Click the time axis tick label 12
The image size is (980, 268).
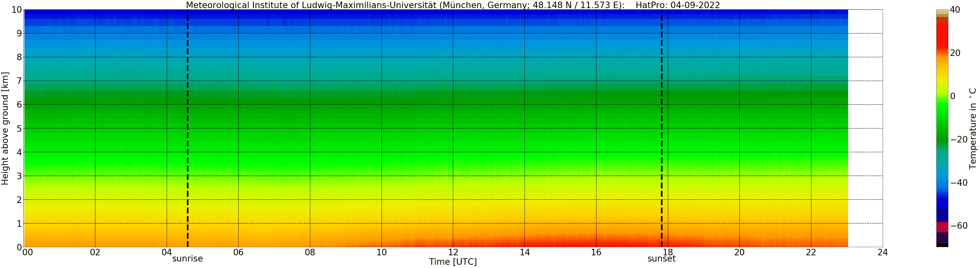tap(453, 252)
